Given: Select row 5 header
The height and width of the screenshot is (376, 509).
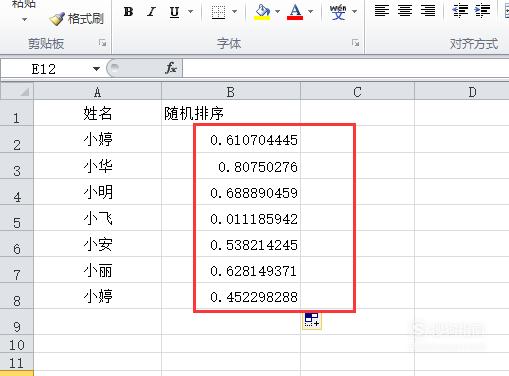Looking at the screenshot, I should [17, 218].
